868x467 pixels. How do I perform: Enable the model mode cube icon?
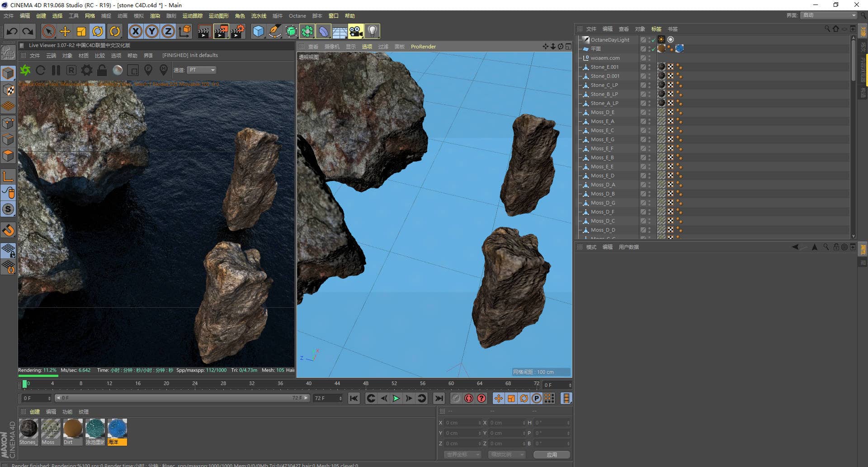coord(8,73)
